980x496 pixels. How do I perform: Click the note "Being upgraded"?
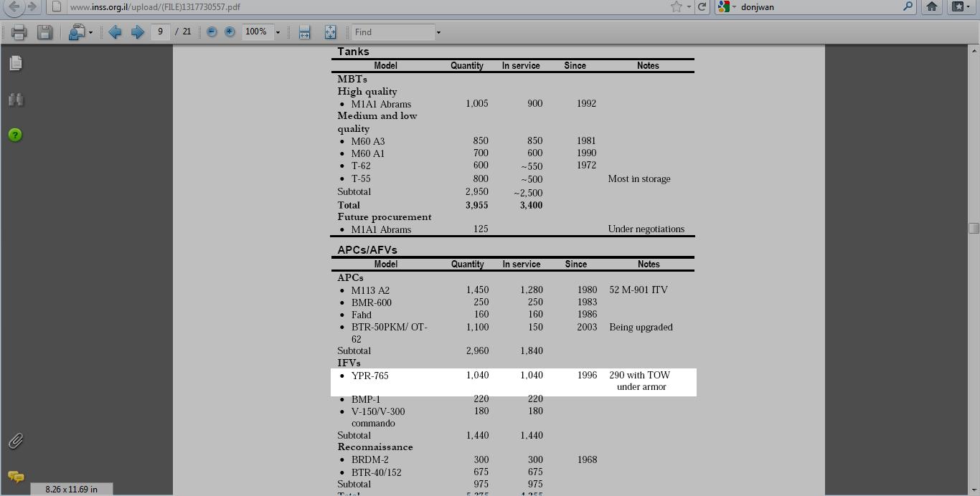pyautogui.click(x=641, y=328)
